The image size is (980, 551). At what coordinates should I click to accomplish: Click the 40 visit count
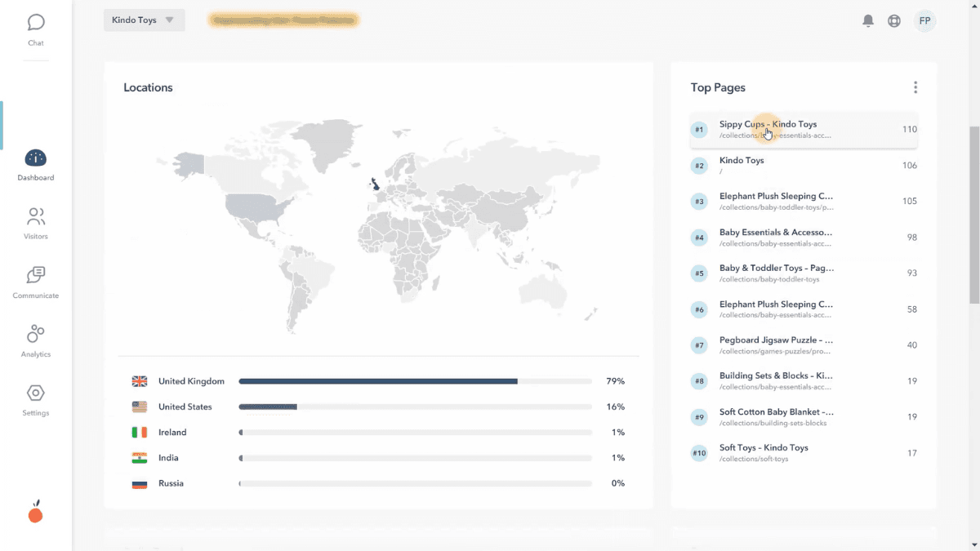[x=912, y=345]
